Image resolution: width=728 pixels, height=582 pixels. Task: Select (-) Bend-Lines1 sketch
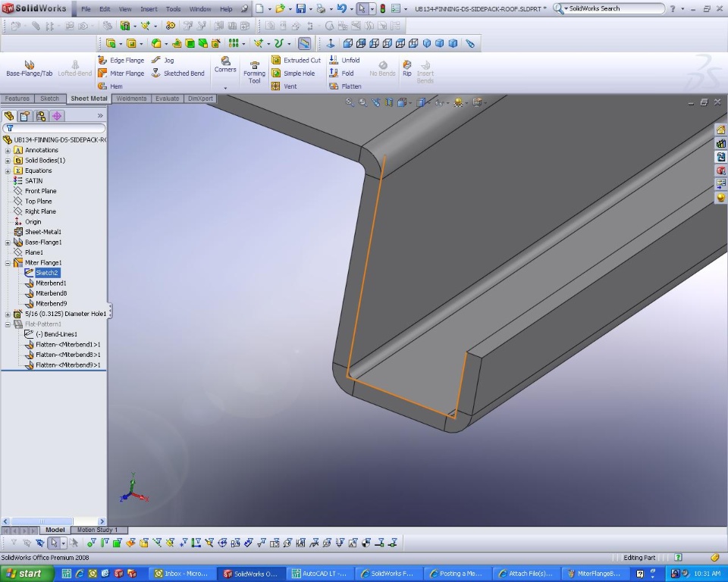point(56,334)
